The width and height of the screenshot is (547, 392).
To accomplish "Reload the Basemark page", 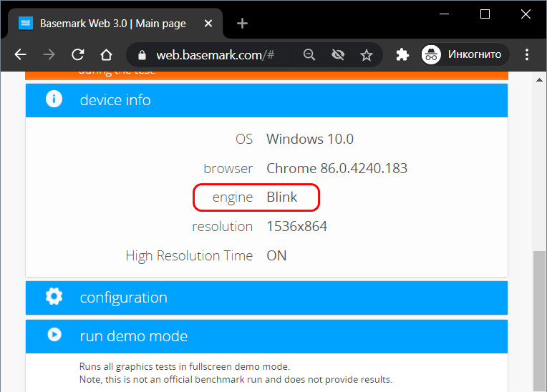I will [x=78, y=54].
